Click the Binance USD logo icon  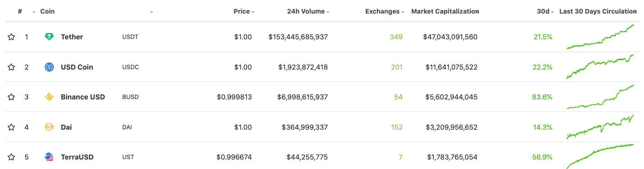tap(49, 97)
